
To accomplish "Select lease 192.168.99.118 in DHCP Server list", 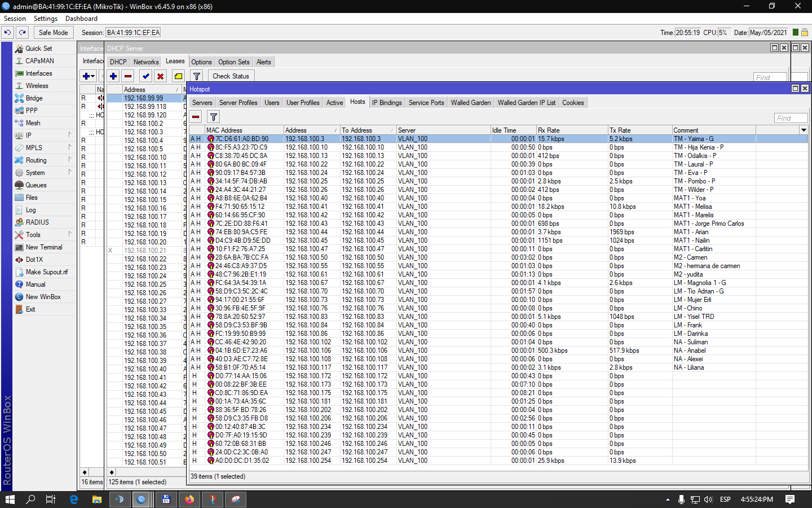I will (145, 107).
